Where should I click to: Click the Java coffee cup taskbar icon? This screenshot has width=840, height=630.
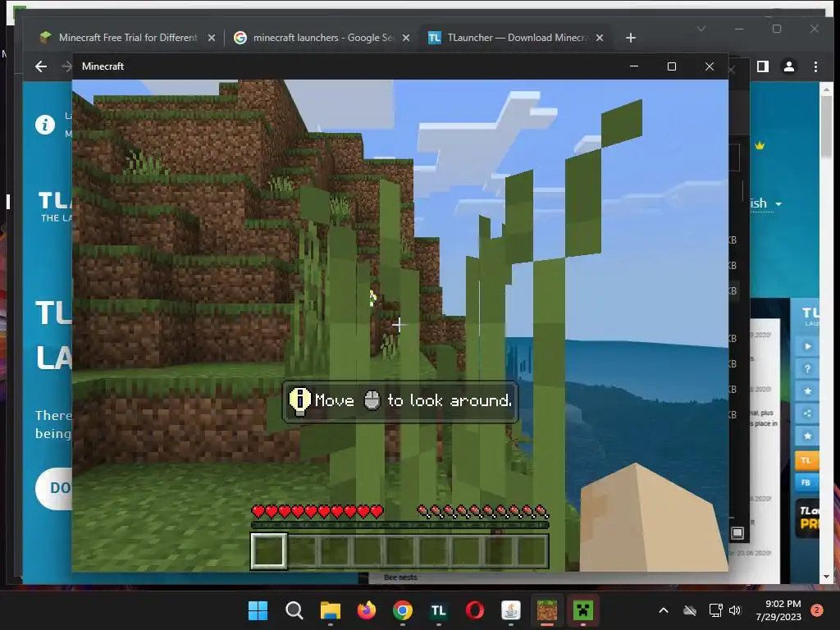coord(511,610)
